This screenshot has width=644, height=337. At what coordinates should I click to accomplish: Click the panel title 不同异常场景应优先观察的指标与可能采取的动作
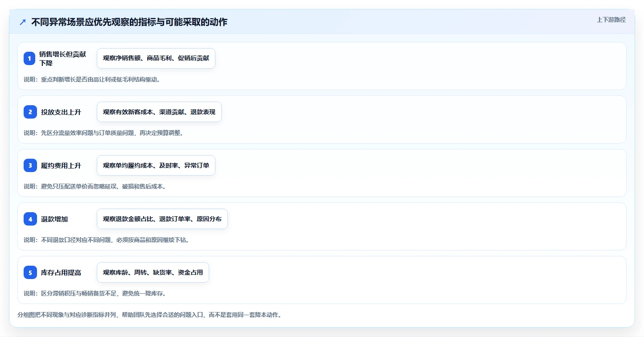(129, 22)
